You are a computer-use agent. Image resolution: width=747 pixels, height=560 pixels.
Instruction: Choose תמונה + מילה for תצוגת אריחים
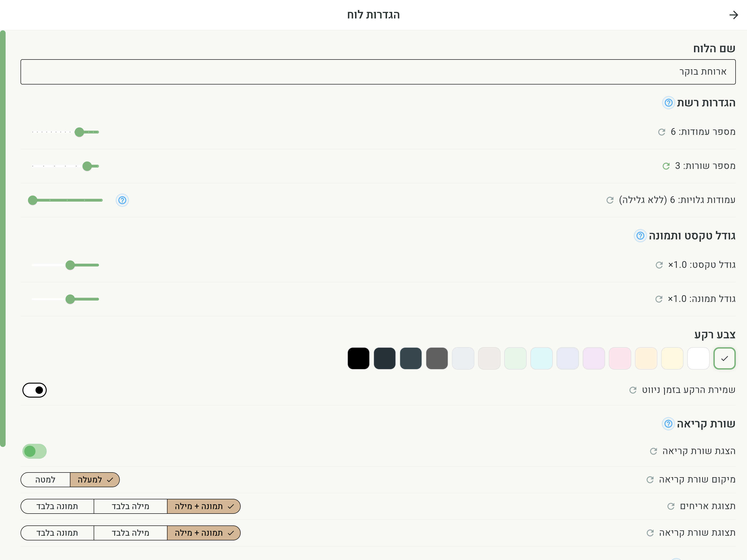pyautogui.click(x=204, y=506)
